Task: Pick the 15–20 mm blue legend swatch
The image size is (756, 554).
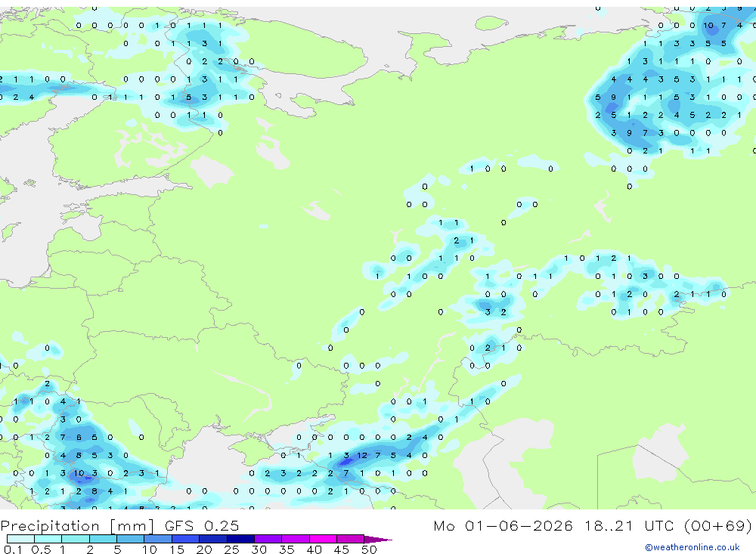Action: (x=185, y=539)
